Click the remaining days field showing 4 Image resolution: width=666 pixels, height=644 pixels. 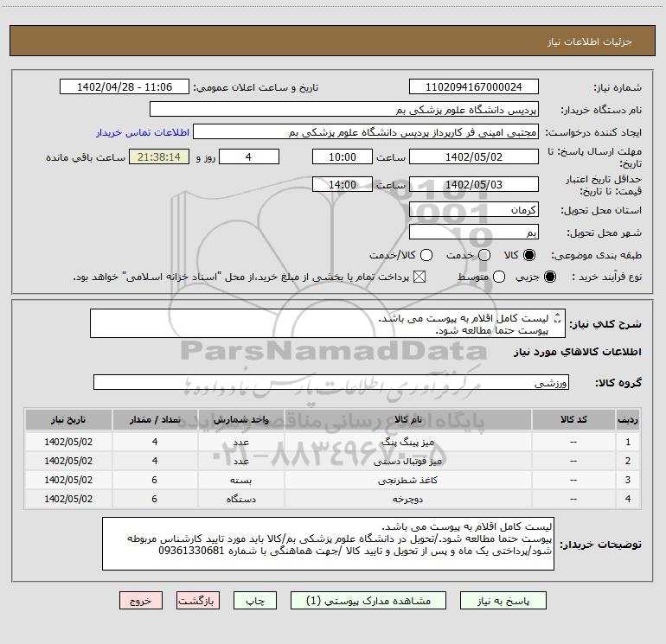(249, 156)
